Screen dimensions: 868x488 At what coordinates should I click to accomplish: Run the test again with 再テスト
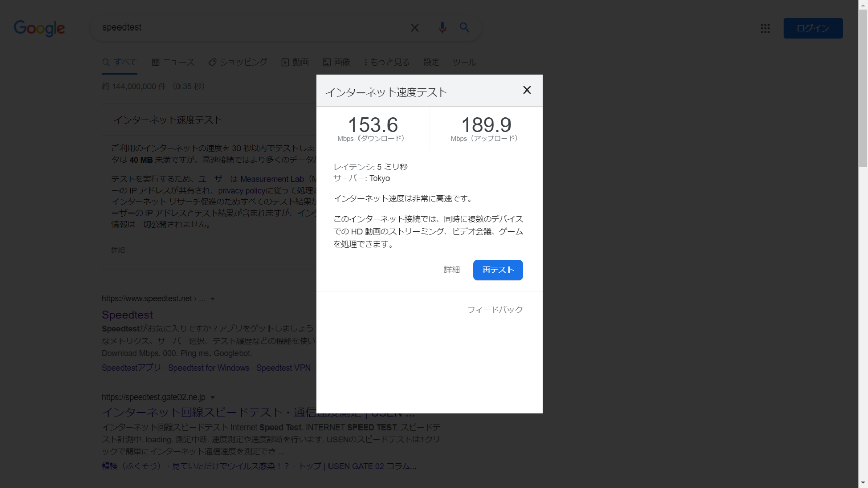coord(498,270)
